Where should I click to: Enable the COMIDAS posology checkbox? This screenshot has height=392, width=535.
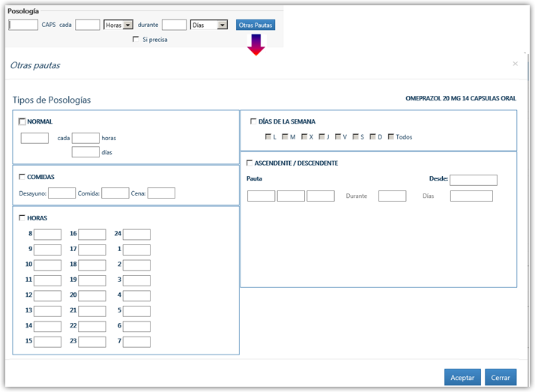(x=22, y=177)
